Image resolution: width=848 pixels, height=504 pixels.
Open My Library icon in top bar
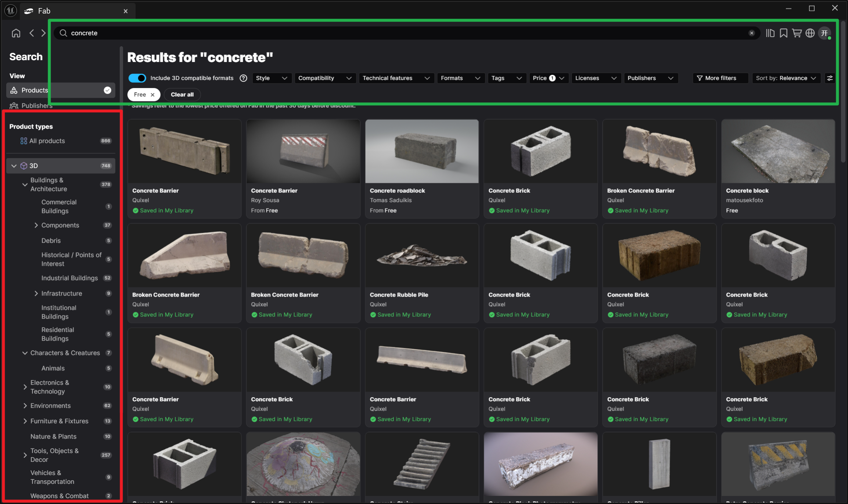tap(770, 33)
